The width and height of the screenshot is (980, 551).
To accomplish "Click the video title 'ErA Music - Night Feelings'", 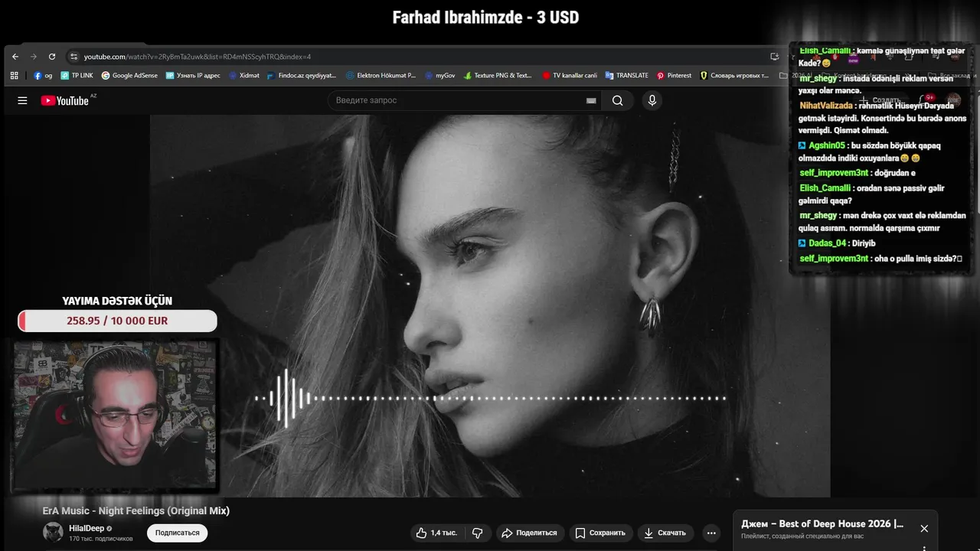I will click(136, 510).
